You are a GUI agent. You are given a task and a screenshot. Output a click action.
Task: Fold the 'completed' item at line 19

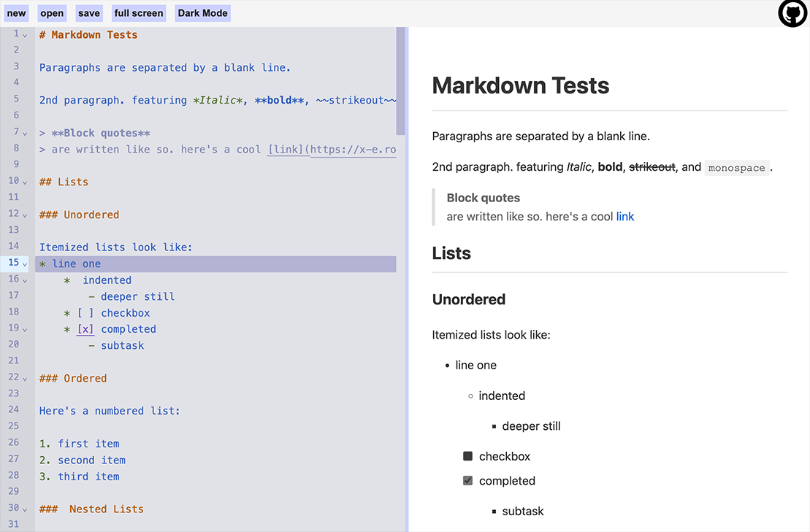25,330
